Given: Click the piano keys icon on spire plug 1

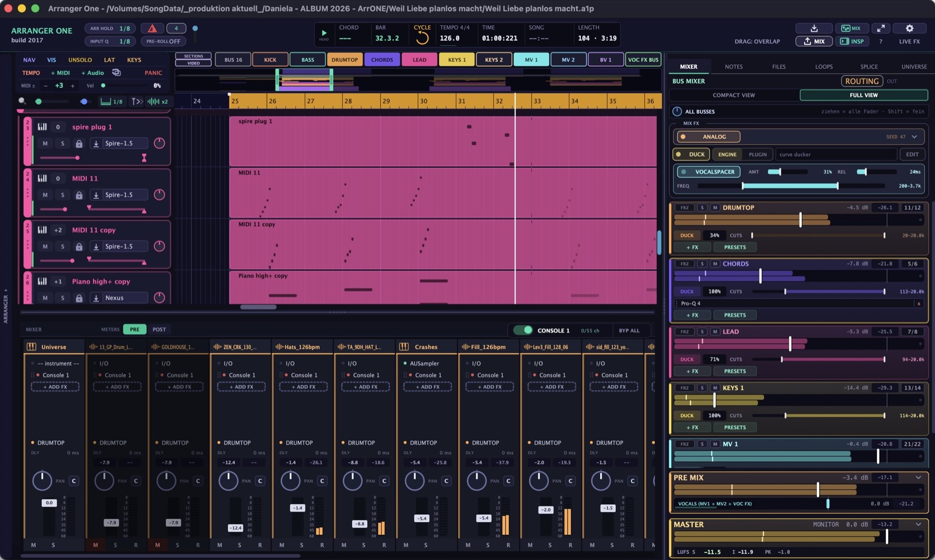Looking at the screenshot, I should coord(42,127).
